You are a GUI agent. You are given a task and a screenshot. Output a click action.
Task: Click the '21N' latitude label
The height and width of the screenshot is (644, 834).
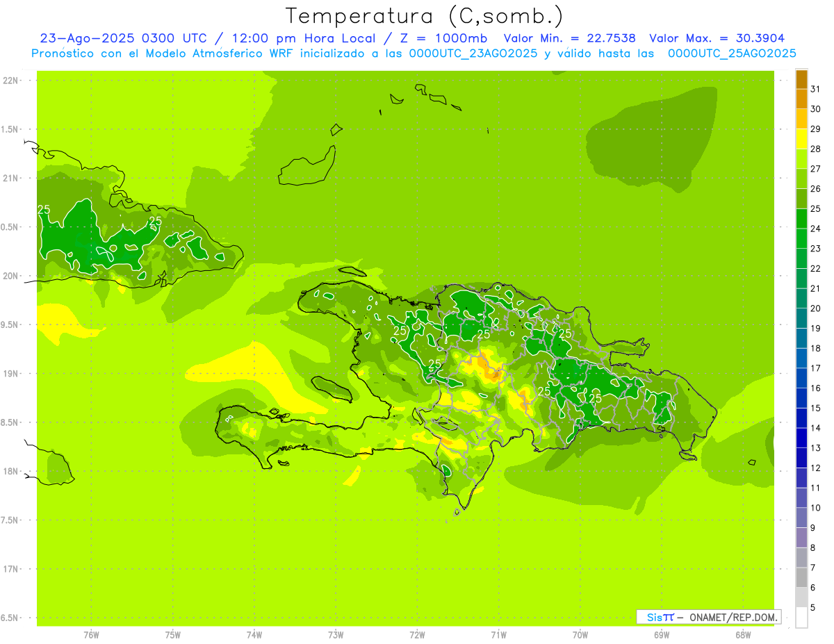[10, 178]
